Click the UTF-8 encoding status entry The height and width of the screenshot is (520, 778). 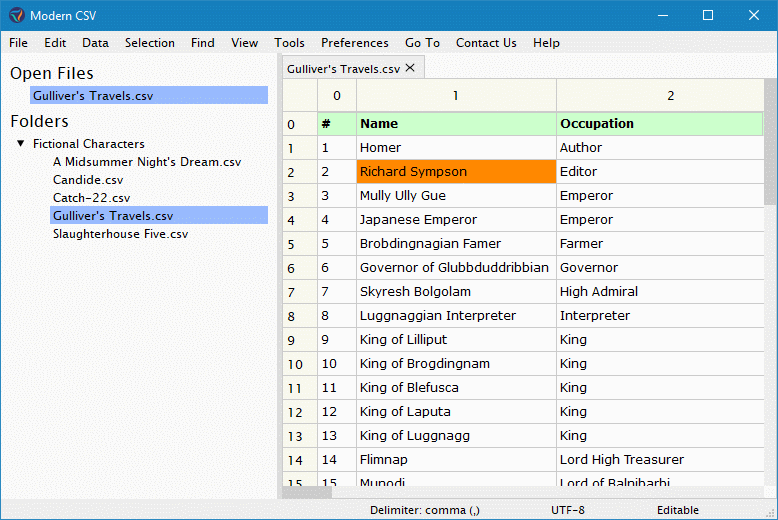568,510
